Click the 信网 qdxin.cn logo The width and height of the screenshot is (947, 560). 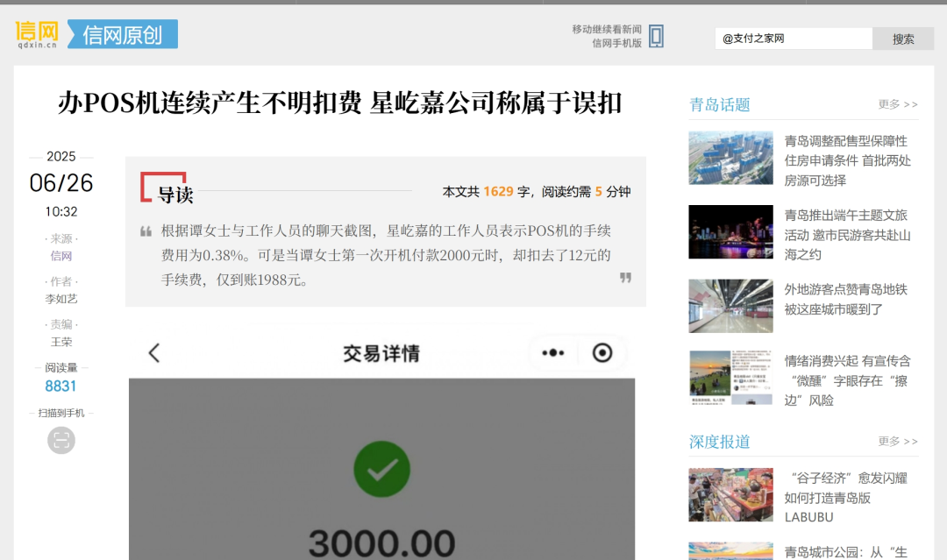(37, 34)
